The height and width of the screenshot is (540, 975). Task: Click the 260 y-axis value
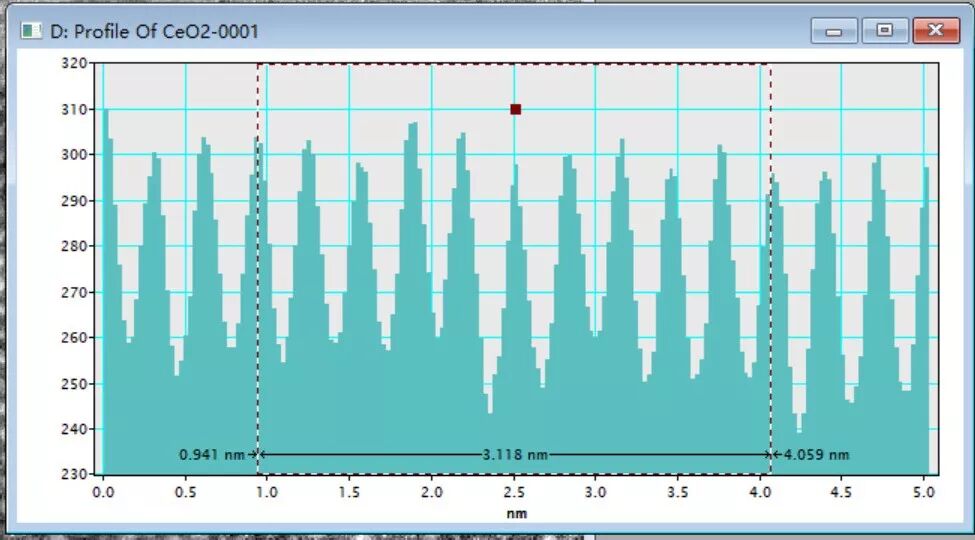74,338
